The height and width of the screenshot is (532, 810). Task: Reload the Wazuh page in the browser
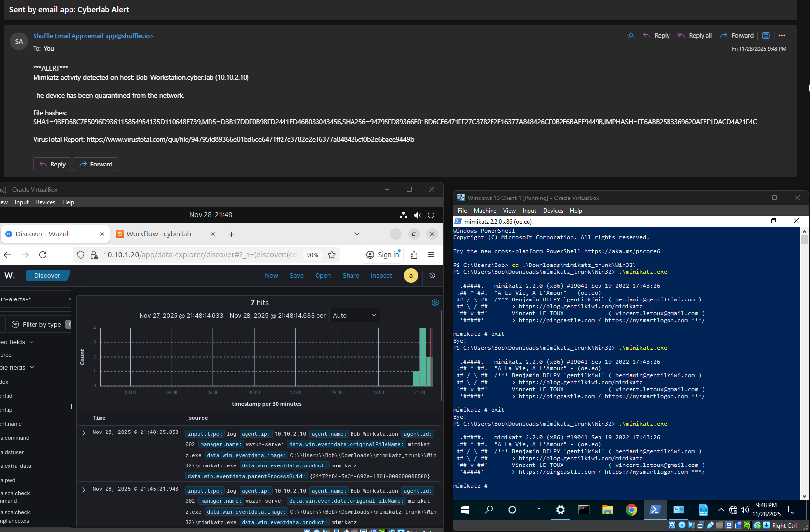[43, 255]
